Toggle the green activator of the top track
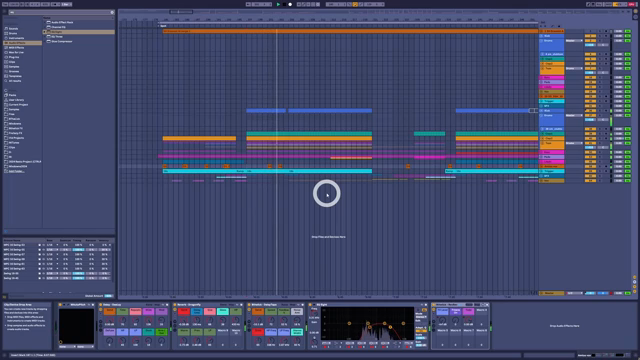The height and width of the screenshot is (360, 640). point(627,31)
